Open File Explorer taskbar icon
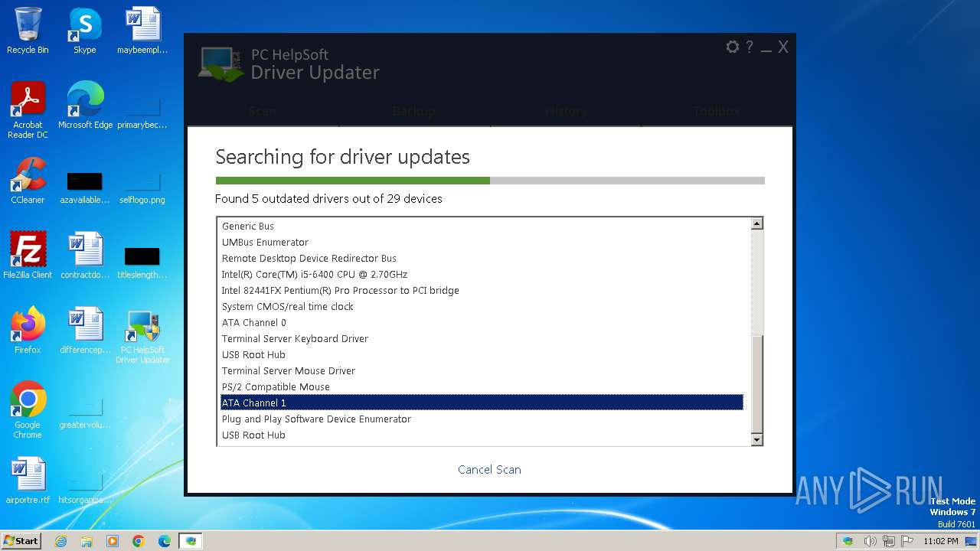Viewport: 980px width, 551px height. pos(87,541)
